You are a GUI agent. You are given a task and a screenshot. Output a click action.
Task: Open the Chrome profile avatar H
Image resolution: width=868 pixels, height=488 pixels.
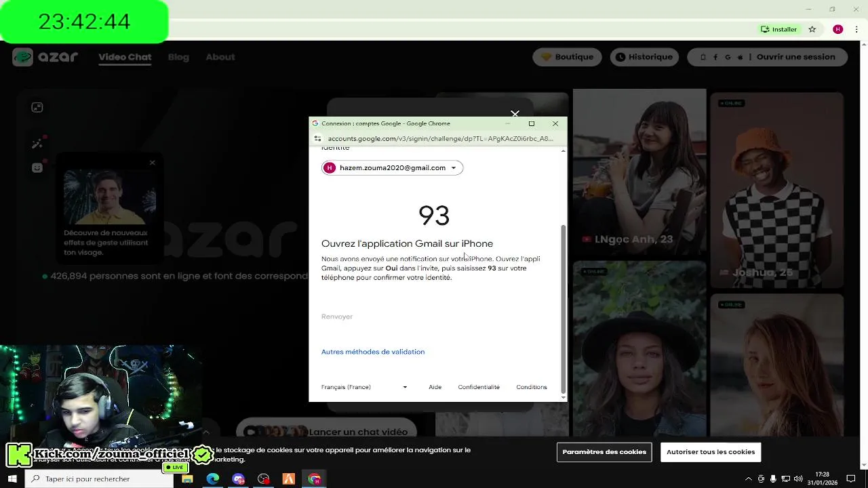point(838,29)
